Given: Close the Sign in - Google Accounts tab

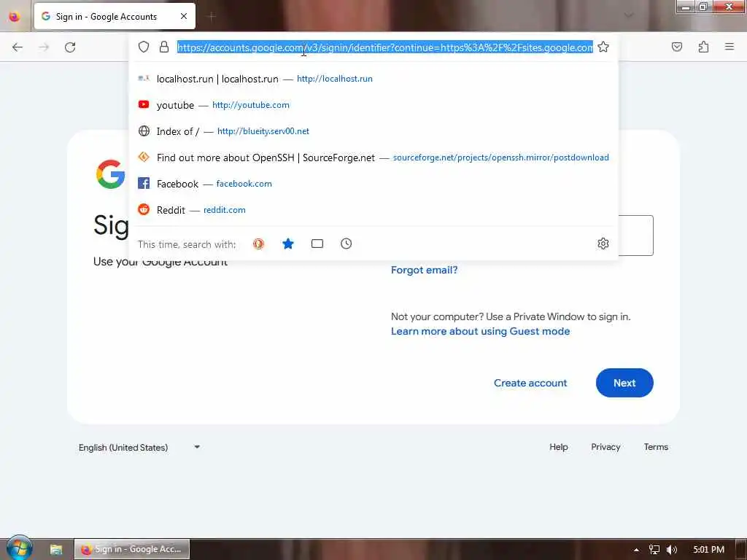Looking at the screenshot, I should point(184,16).
